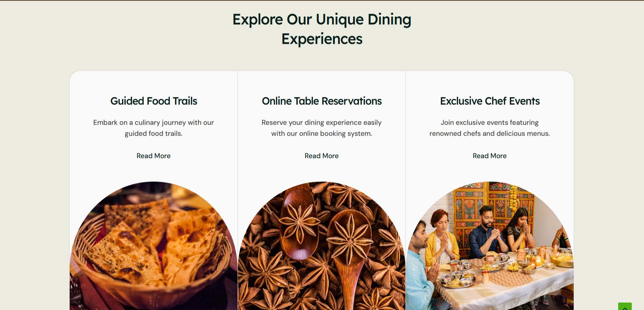
Task: Open Read More under Exclusive Chef Events
Action: click(x=490, y=156)
